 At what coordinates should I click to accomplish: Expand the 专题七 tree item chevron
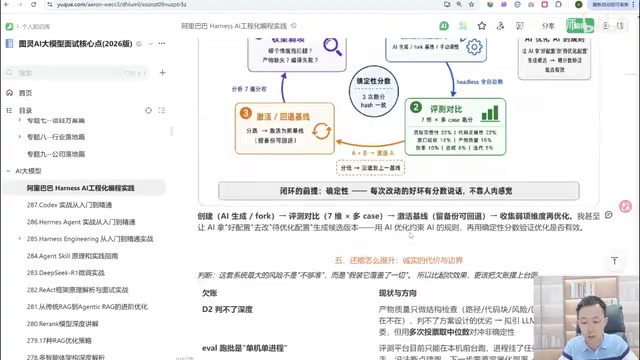click(x=19, y=120)
